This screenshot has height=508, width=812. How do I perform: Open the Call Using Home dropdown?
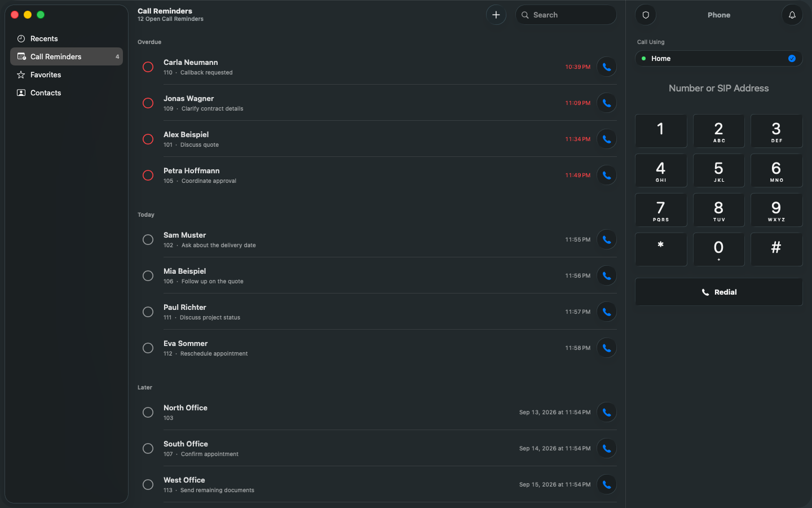coord(718,58)
